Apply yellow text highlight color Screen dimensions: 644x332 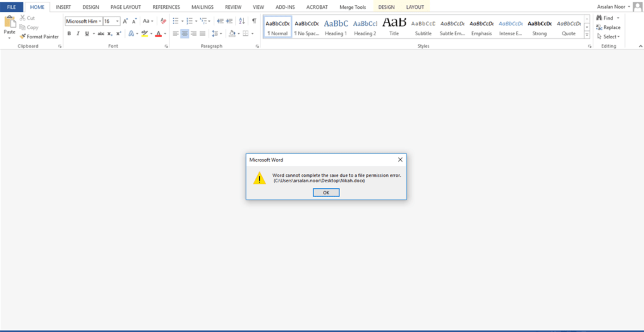click(x=145, y=33)
